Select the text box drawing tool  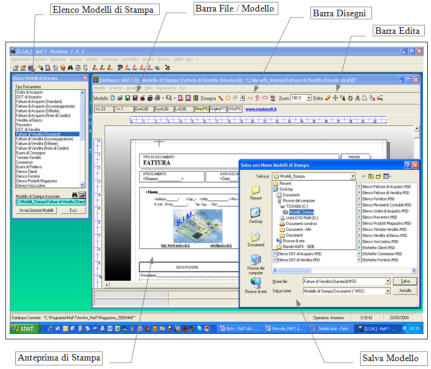tap(243, 98)
